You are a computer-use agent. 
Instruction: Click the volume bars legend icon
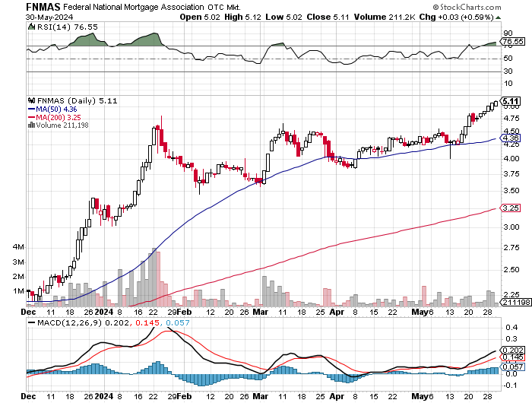tap(32, 125)
